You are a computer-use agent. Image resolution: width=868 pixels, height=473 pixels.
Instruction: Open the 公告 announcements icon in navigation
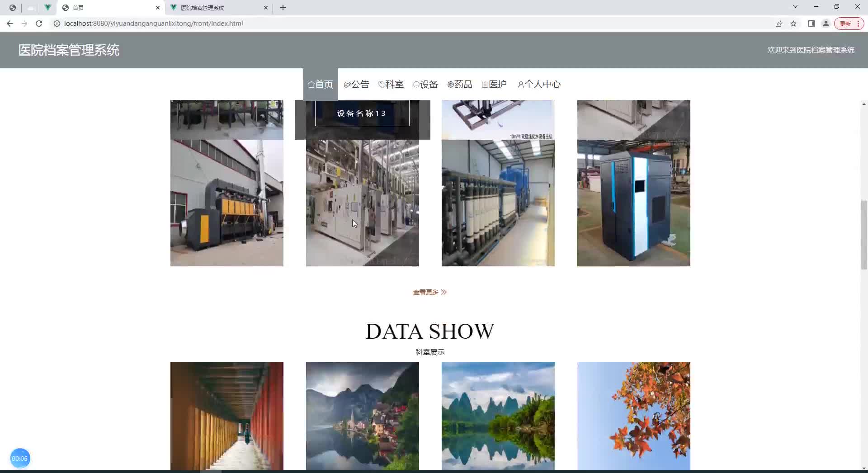tap(347, 84)
